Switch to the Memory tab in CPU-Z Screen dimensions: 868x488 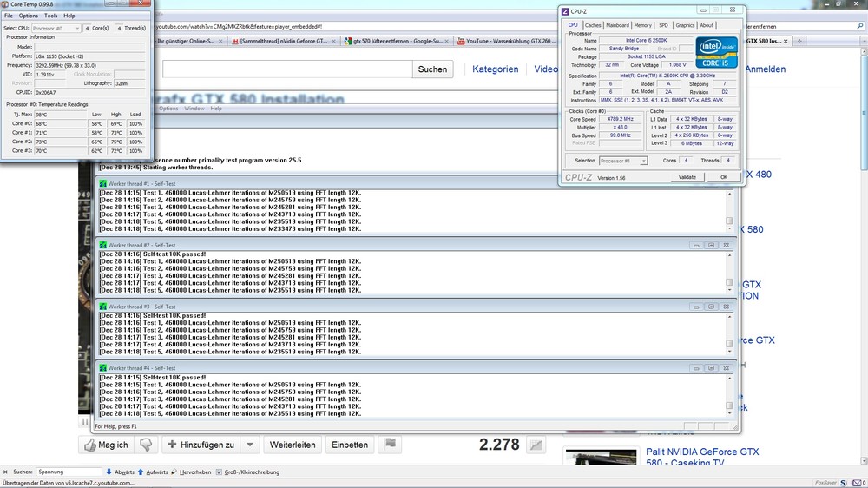pyautogui.click(x=642, y=25)
